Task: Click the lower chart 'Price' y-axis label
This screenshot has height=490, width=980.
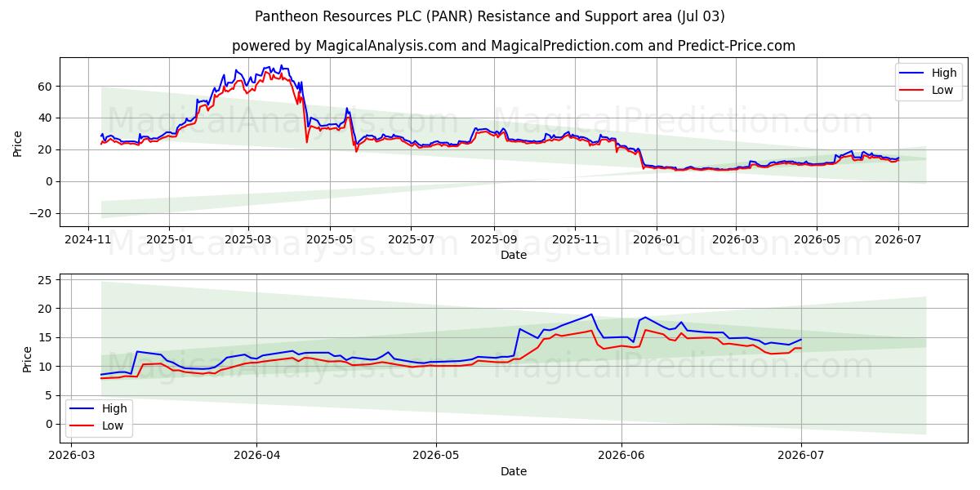Action: pyautogui.click(x=28, y=358)
